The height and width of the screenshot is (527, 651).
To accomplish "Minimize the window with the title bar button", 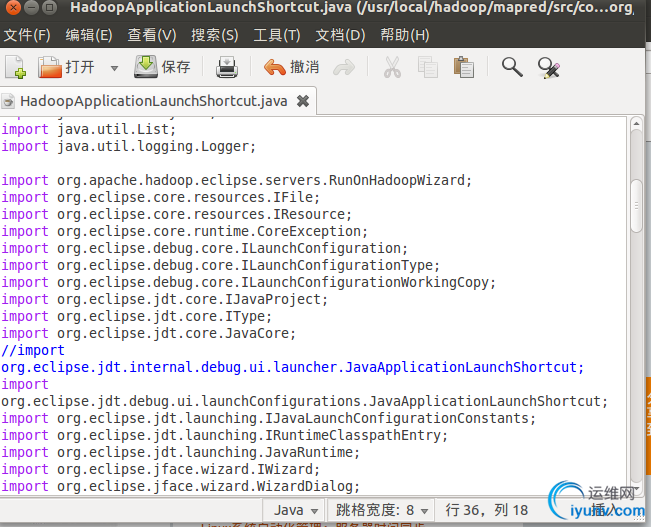I will pos(32,7).
